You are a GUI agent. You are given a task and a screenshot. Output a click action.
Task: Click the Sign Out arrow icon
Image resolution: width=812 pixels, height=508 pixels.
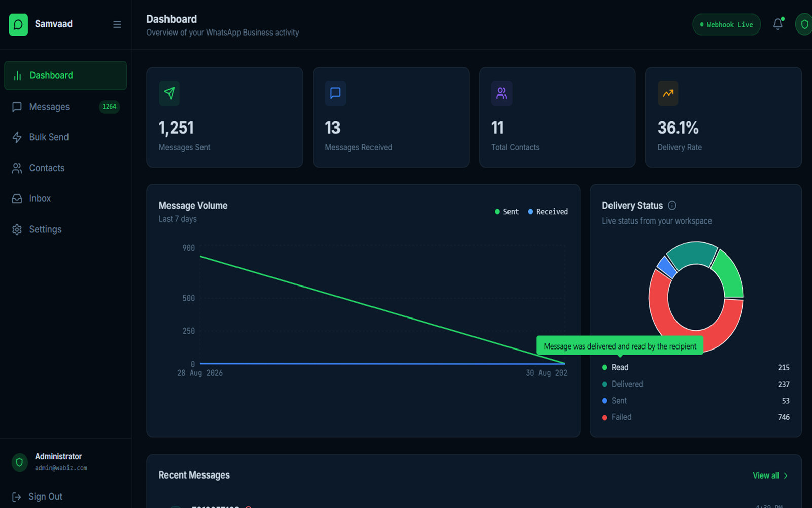click(17, 497)
